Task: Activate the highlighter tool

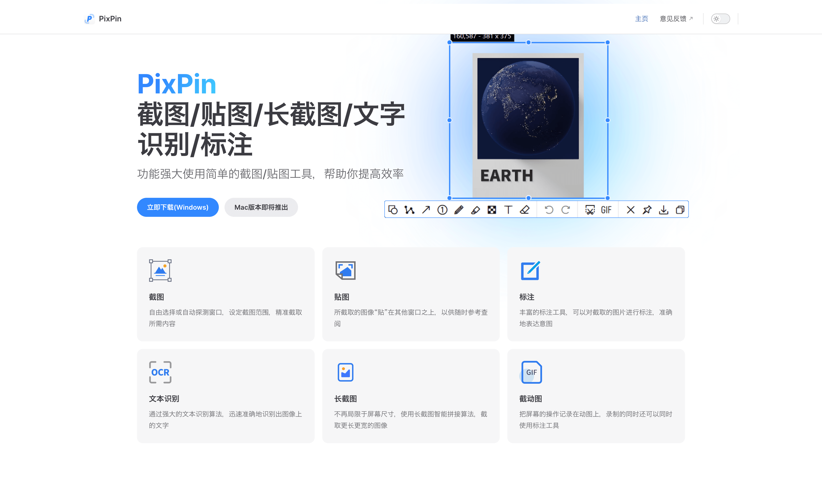Action: (475, 210)
